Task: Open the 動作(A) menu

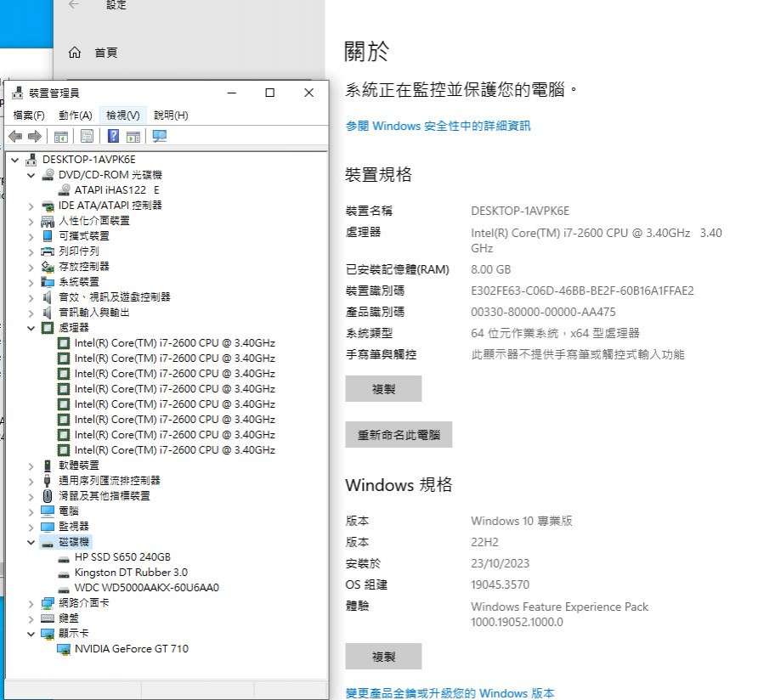Action: (76, 115)
